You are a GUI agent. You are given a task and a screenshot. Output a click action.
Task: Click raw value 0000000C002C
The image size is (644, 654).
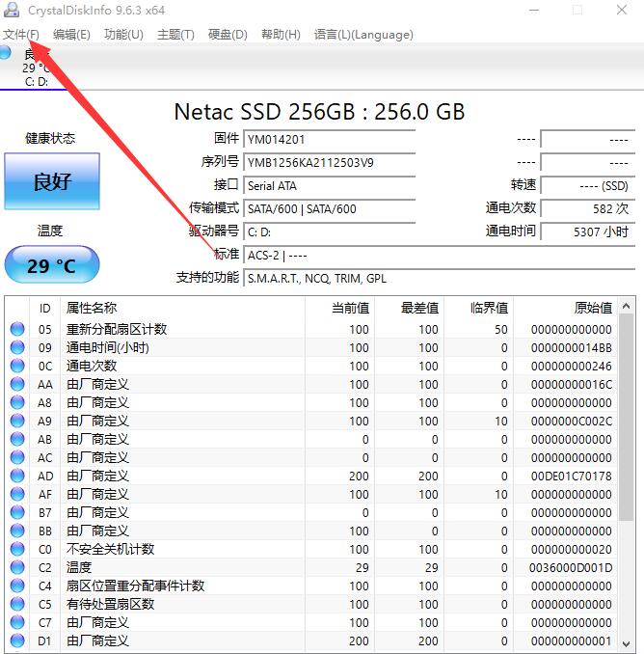tap(572, 421)
